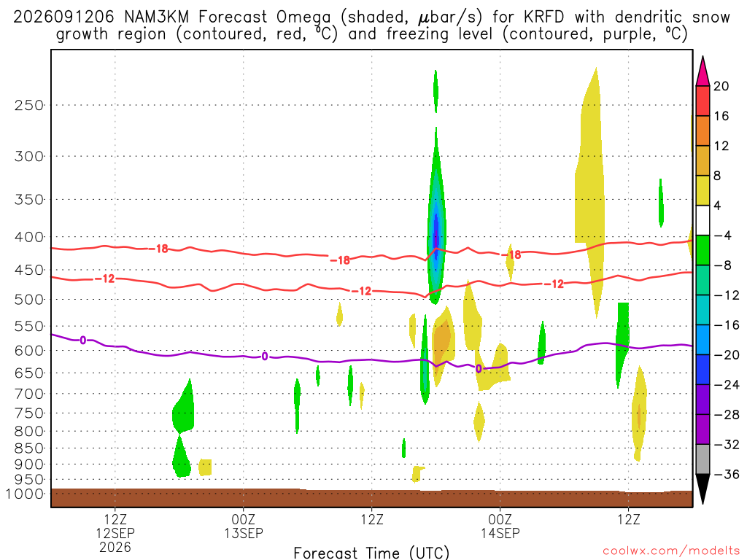Viewport: 747px width, 560px height.
Task: Click the Forecast Time (UTC) axis title
Action: (371, 553)
